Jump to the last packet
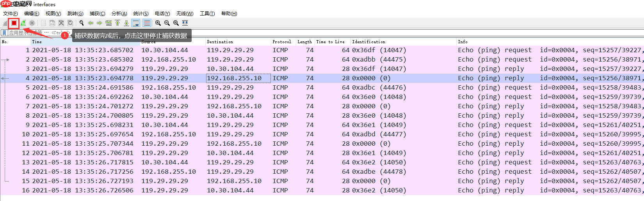This screenshot has width=644, height=201. tap(126, 23)
